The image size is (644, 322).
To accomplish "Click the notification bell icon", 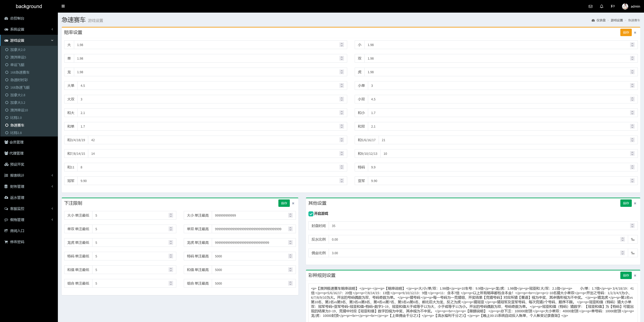I will point(602,7).
